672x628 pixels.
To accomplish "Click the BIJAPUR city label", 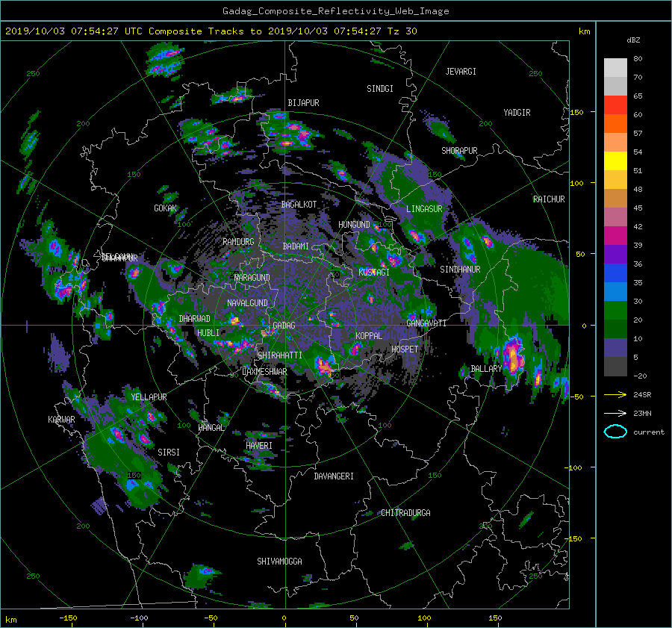I will [x=303, y=103].
